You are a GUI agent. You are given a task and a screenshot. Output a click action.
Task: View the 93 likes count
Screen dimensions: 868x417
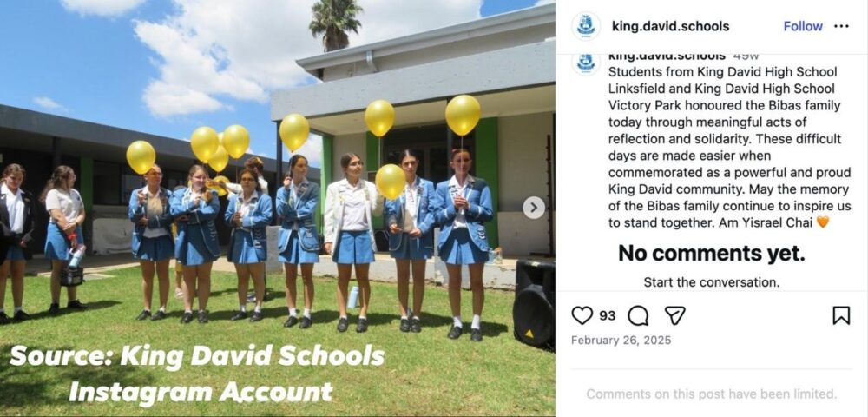(608, 315)
